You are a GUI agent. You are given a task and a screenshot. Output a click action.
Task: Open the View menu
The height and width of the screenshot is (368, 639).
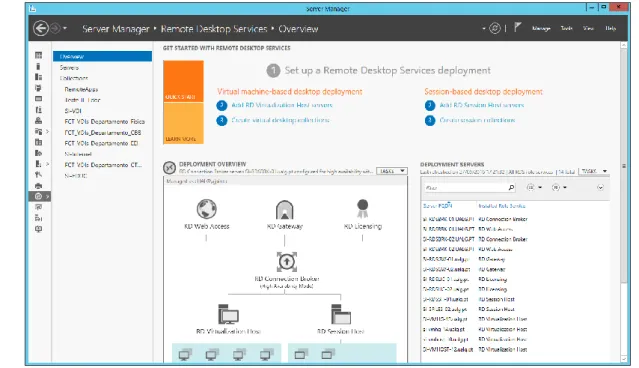pos(588,28)
